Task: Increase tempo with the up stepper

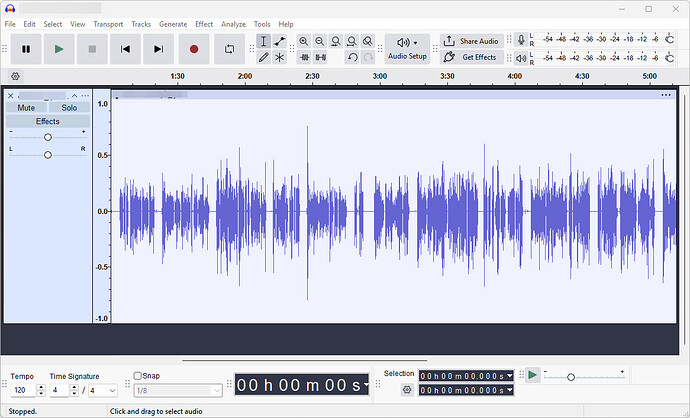Action: pyautogui.click(x=41, y=387)
